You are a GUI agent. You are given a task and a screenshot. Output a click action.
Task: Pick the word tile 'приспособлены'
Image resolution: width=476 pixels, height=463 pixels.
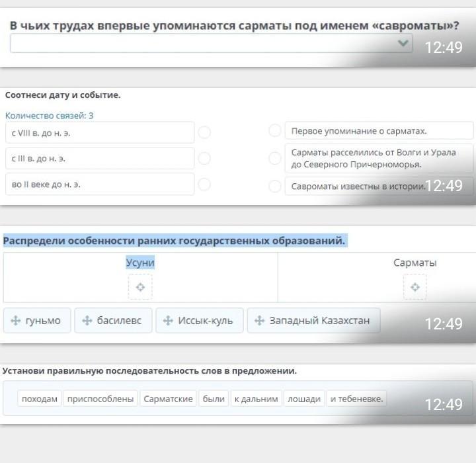pos(100,399)
